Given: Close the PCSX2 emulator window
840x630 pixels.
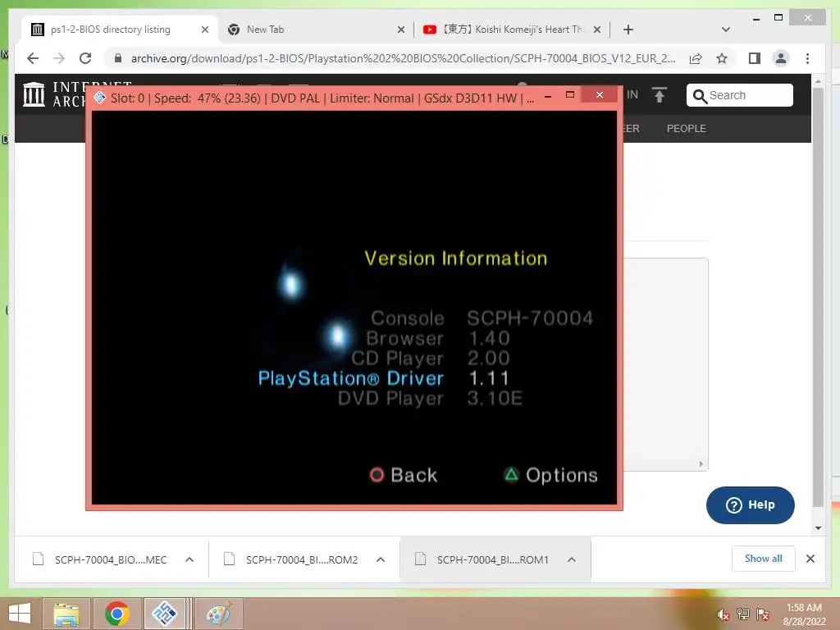Looking at the screenshot, I should pos(600,95).
